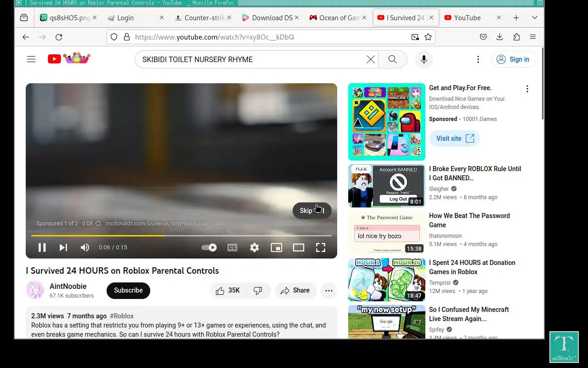Enable miniplayer mode

point(277,247)
